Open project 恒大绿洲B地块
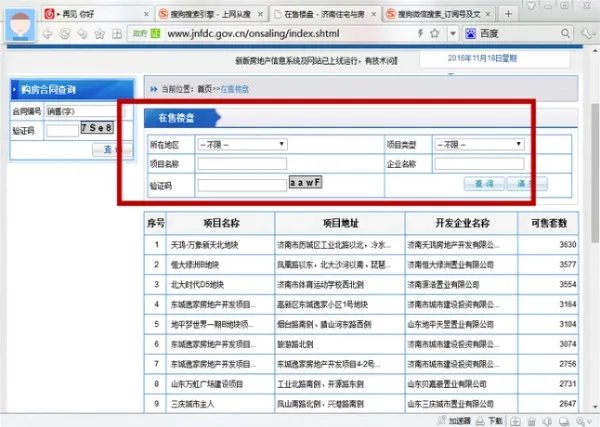 194,265
